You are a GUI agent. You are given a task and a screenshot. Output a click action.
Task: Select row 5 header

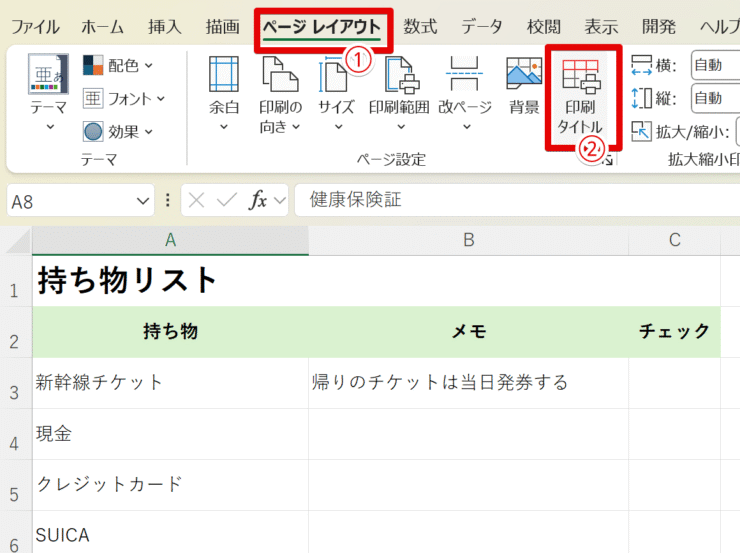point(16,485)
